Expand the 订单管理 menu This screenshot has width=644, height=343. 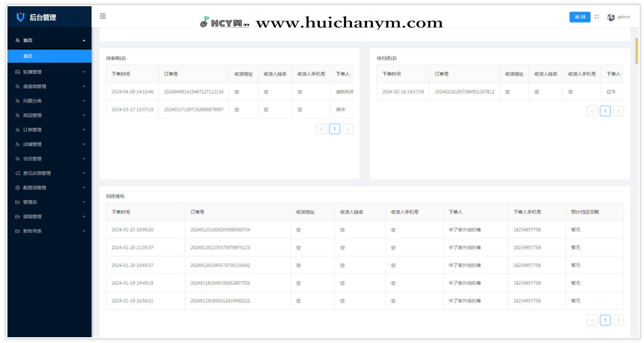pyautogui.click(x=32, y=130)
